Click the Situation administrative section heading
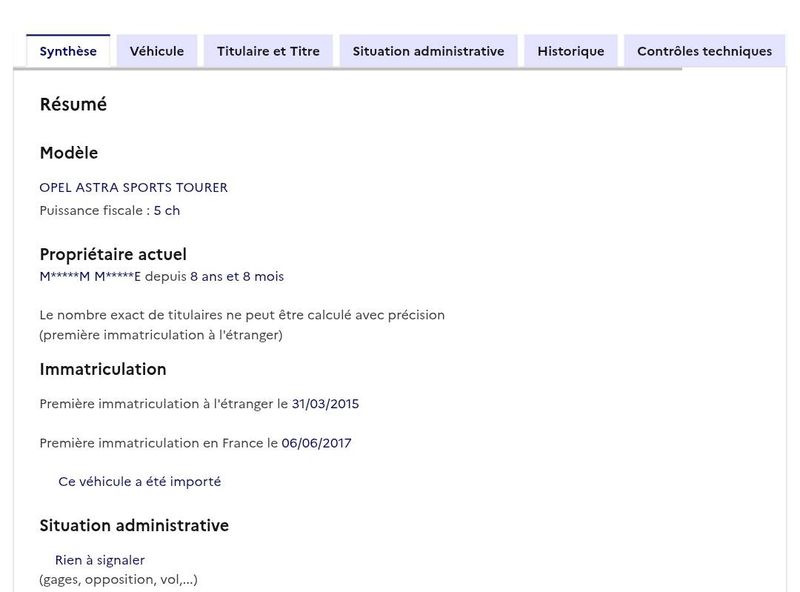The width and height of the screenshot is (800, 592). tap(134, 525)
